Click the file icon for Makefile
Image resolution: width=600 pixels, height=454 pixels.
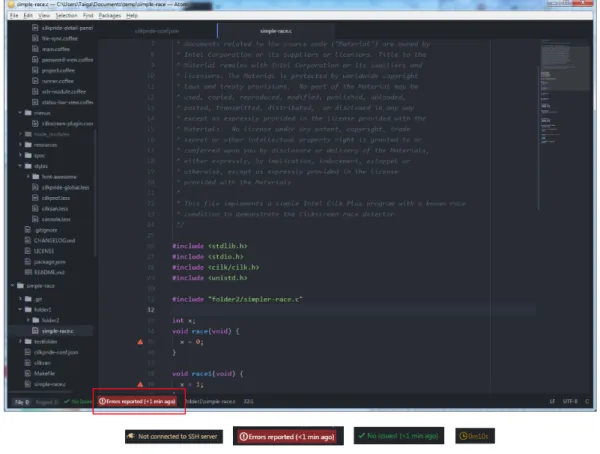coord(28,373)
